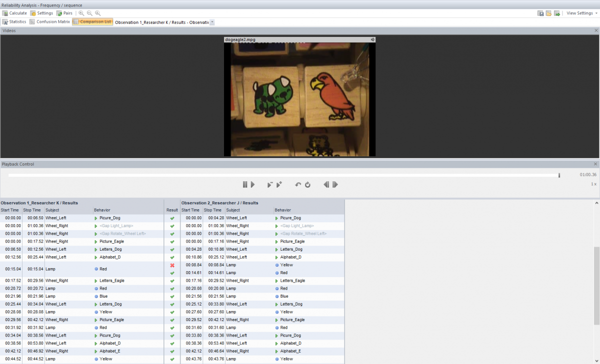600x364 pixels.
Task: Select the Observation 1 Lamp Red 00:15.04 row
Action: coord(82,269)
